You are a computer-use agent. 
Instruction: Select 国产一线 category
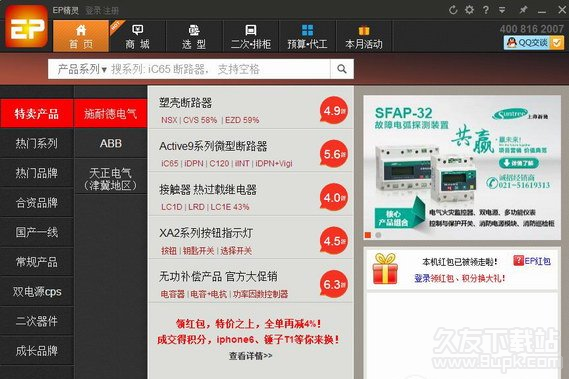[x=37, y=232]
